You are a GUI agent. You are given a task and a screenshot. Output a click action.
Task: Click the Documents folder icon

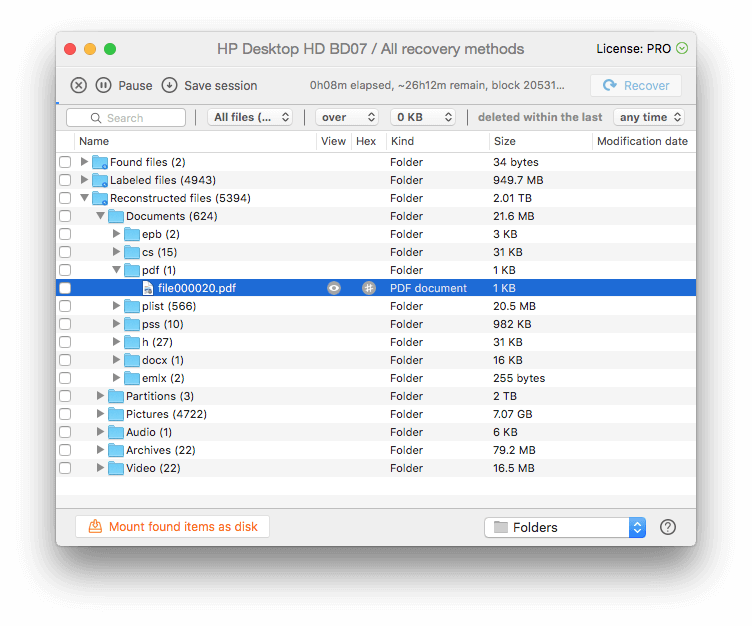tap(116, 216)
